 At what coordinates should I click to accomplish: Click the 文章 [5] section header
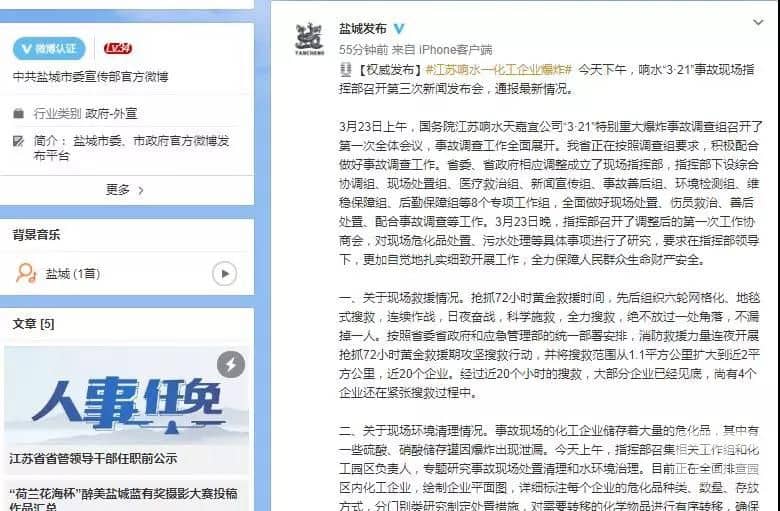33,324
